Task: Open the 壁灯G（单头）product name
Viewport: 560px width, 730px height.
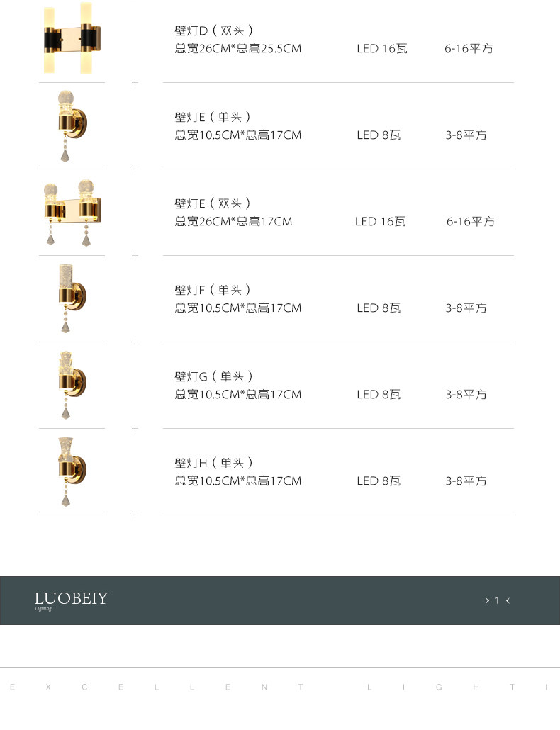Action: click(x=214, y=376)
